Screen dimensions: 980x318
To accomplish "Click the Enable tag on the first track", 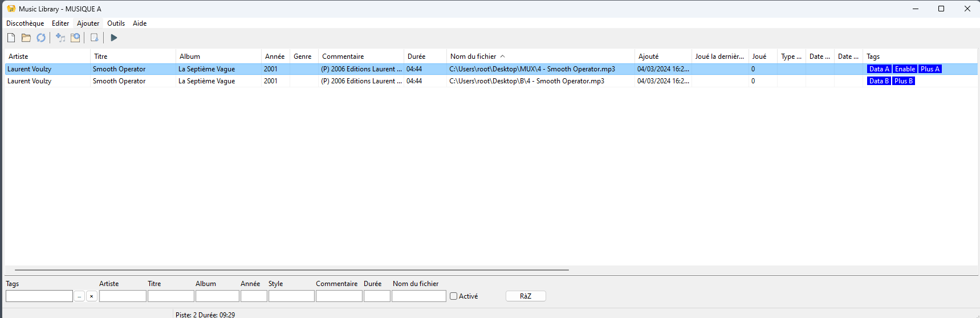I will tap(905, 69).
